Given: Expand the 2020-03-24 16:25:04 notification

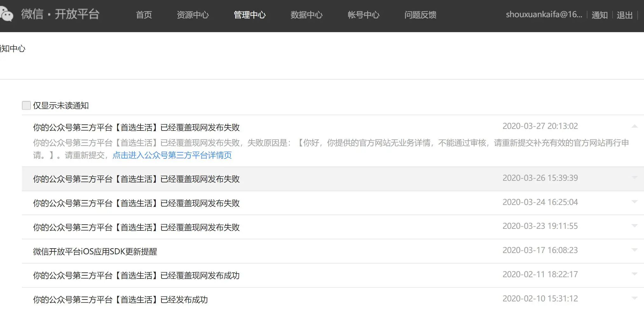Looking at the screenshot, I should point(634,201).
